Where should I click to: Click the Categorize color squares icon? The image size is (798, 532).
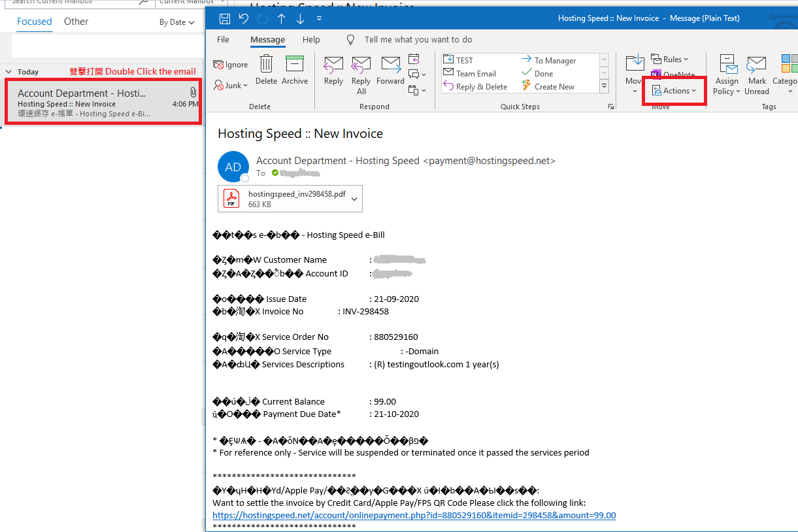pyautogui.click(x=790, y=64)
